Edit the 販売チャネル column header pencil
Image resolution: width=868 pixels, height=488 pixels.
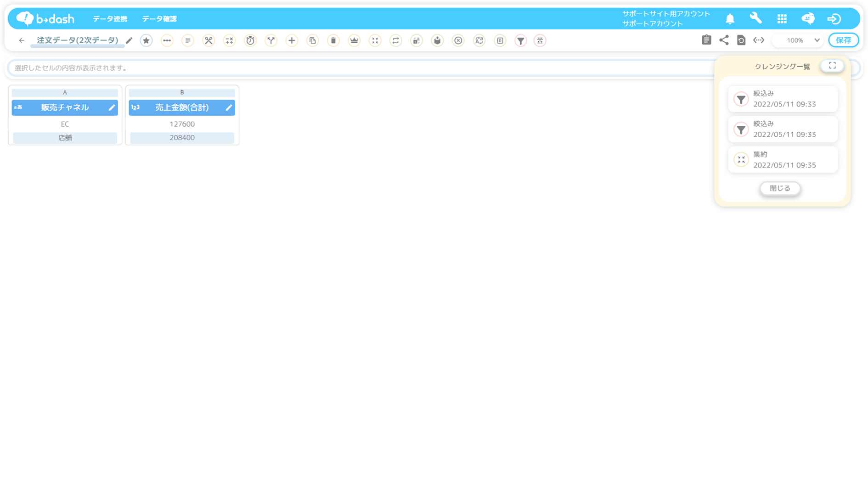click(x=112, y=107)
